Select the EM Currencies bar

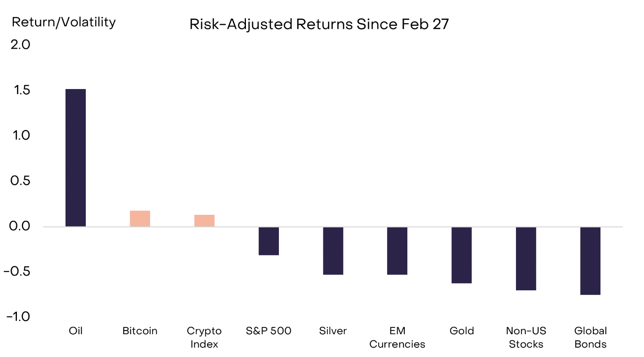point(397,251)
